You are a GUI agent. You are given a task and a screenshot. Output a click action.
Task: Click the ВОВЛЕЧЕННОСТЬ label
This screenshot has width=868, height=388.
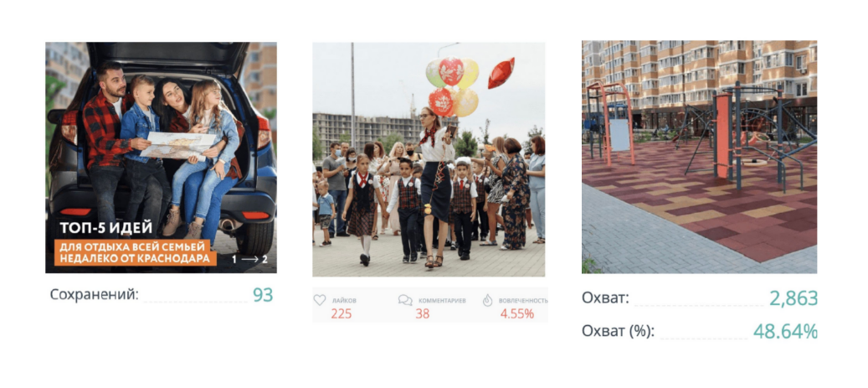(x=523, y=300)
